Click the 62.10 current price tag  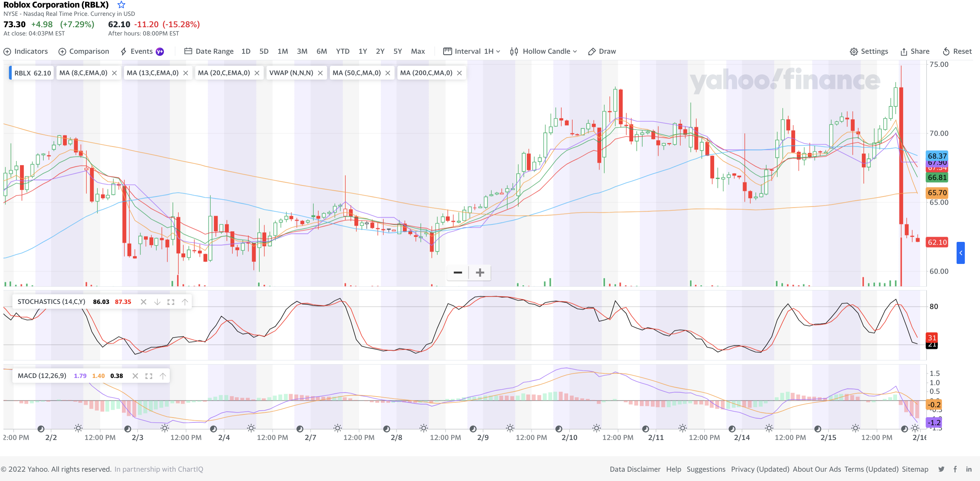click(x=937, y=243)
